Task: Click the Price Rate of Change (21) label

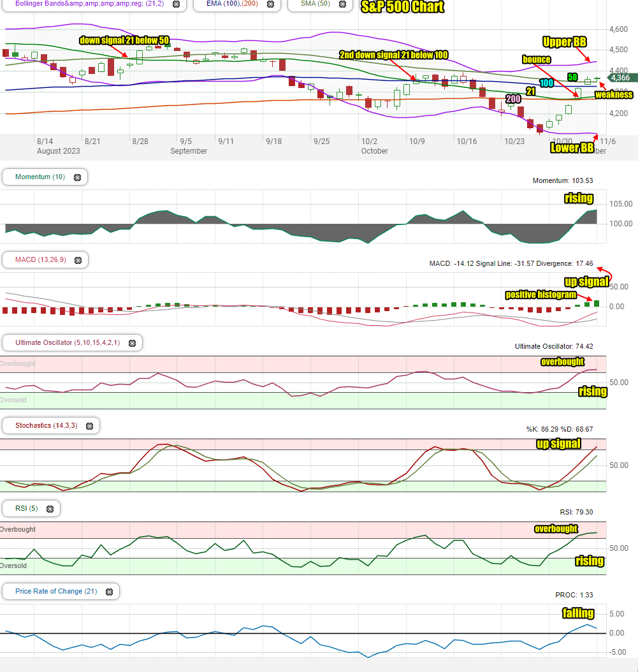Action: [56, 592]
